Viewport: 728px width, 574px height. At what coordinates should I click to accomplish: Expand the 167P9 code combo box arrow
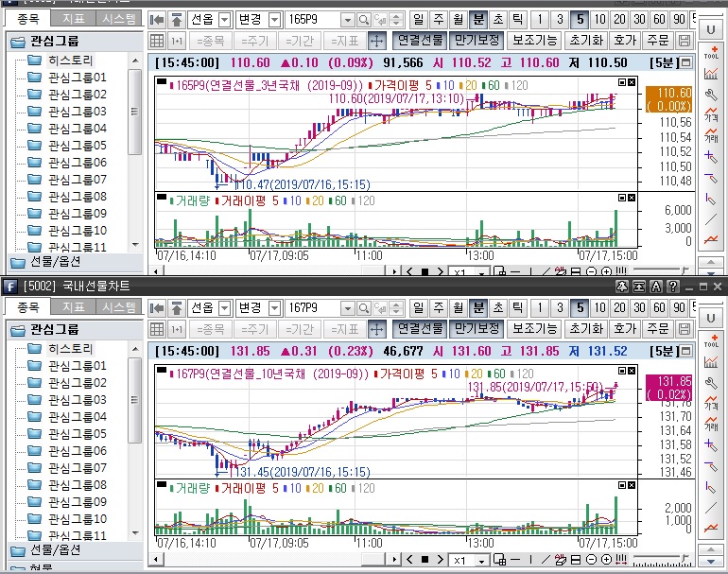coord(347,308)
